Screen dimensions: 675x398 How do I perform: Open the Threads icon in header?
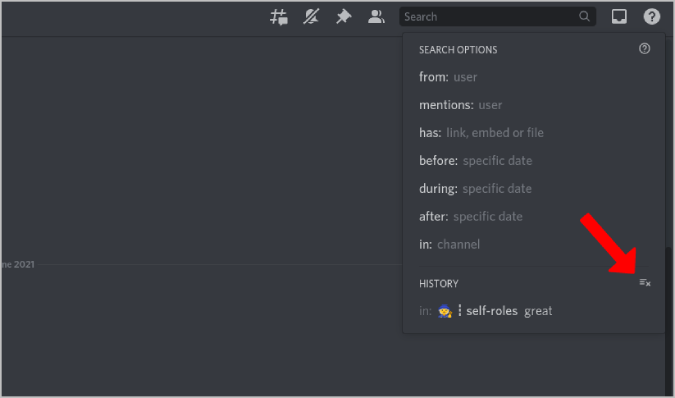coord(279,17)
